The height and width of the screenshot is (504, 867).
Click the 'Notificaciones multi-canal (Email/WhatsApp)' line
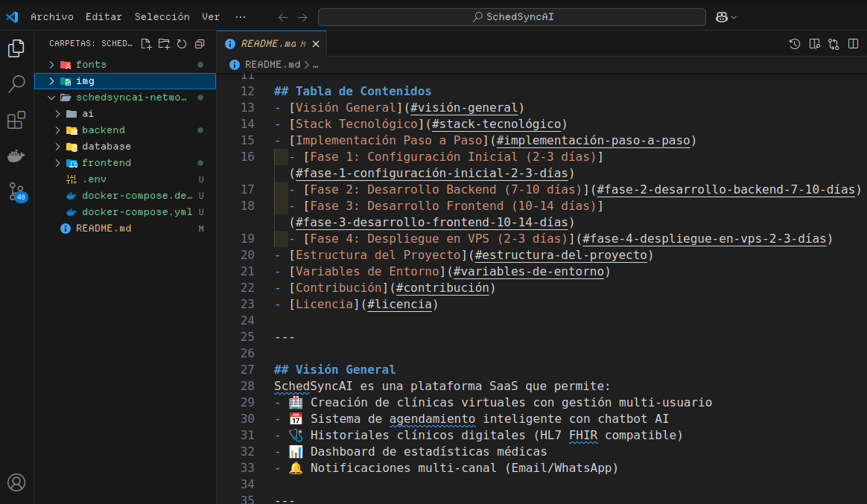tap(464, 468)
